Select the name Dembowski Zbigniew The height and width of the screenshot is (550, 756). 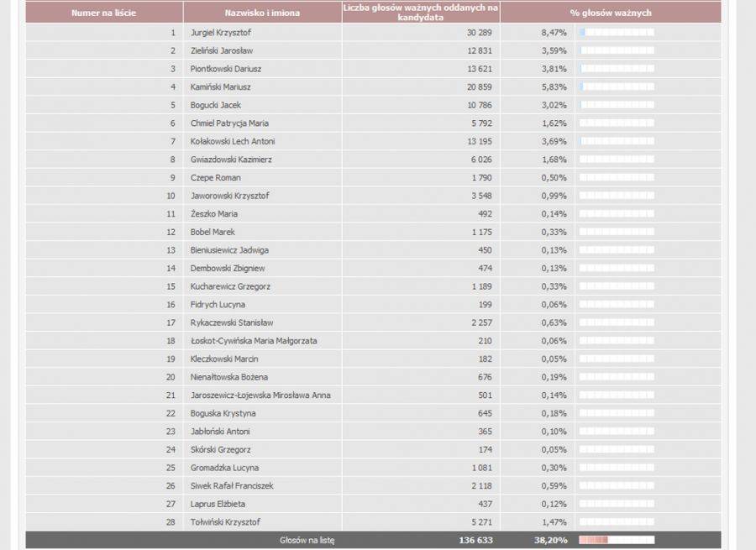(228, 269)
